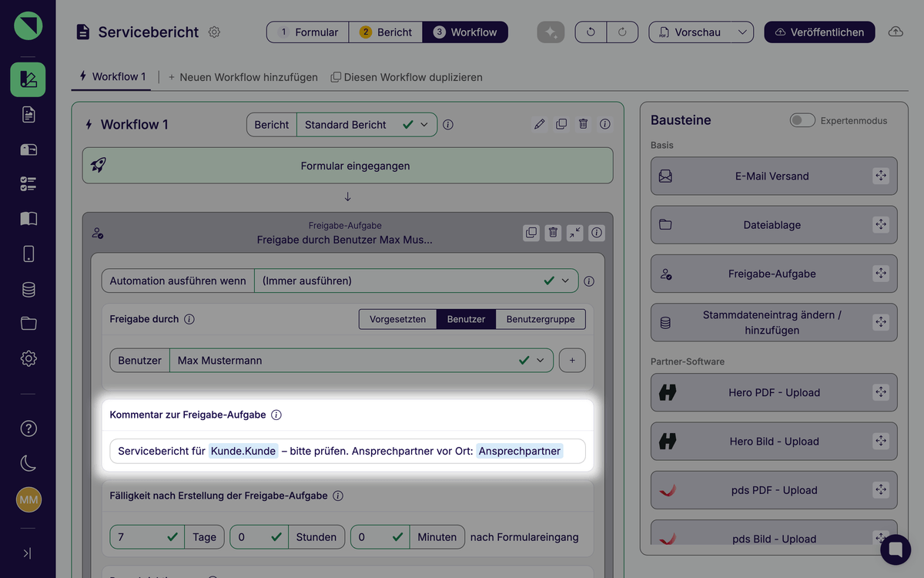Show info for Automation ausführen wenn
The height and width of the screenshot is (578, 924).
pyautogui.click(x=589, y=281)
